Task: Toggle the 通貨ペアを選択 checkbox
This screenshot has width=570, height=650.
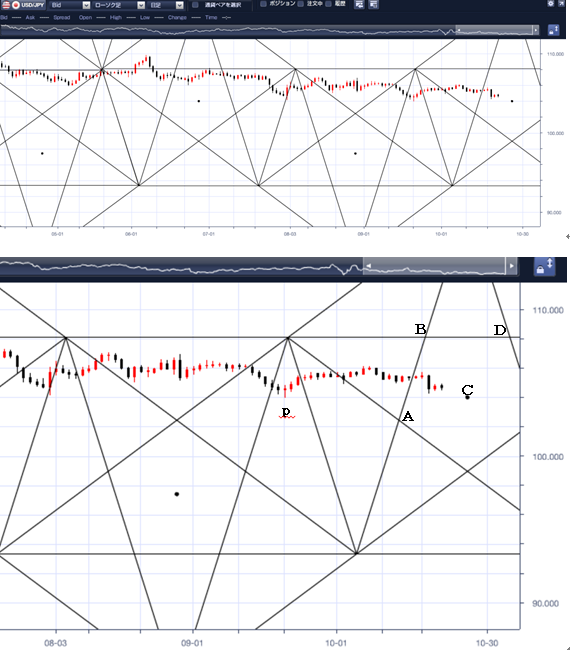Action: click(195, 5)
